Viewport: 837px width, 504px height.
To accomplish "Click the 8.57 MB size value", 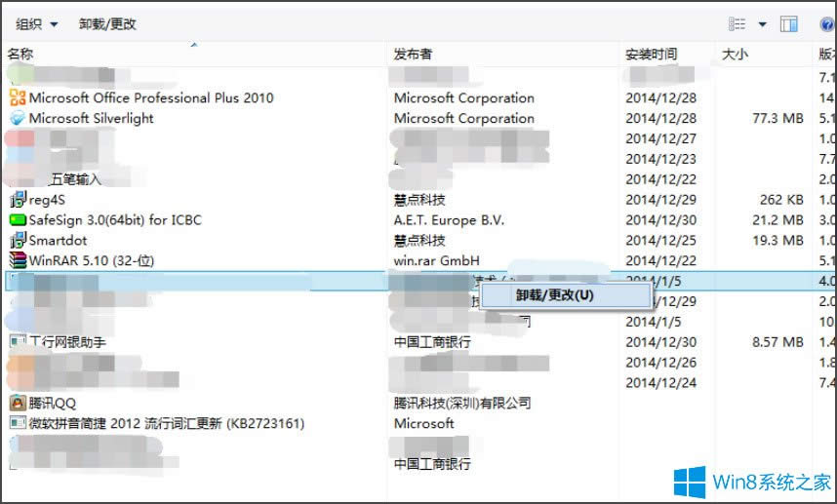I will (x=777, y=342).
